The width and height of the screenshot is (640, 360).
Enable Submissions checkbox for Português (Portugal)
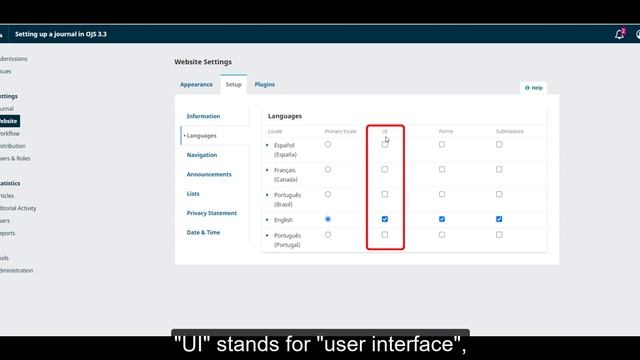499,235
